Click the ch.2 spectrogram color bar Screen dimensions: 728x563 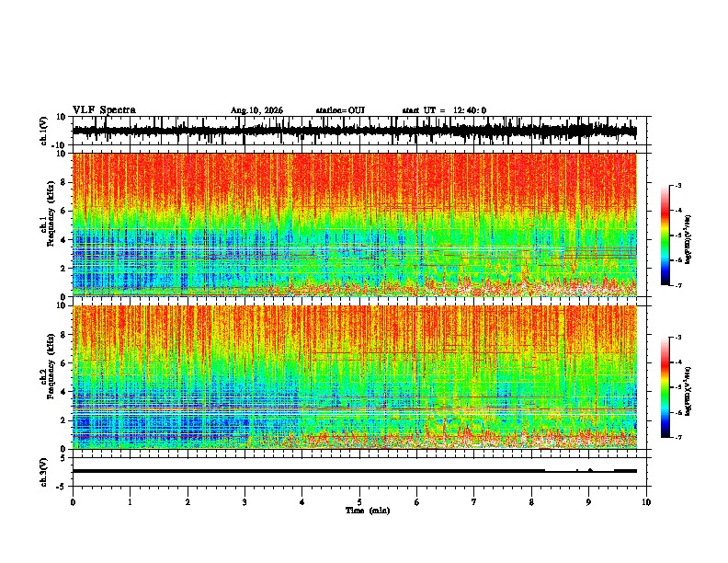point(665,387)
